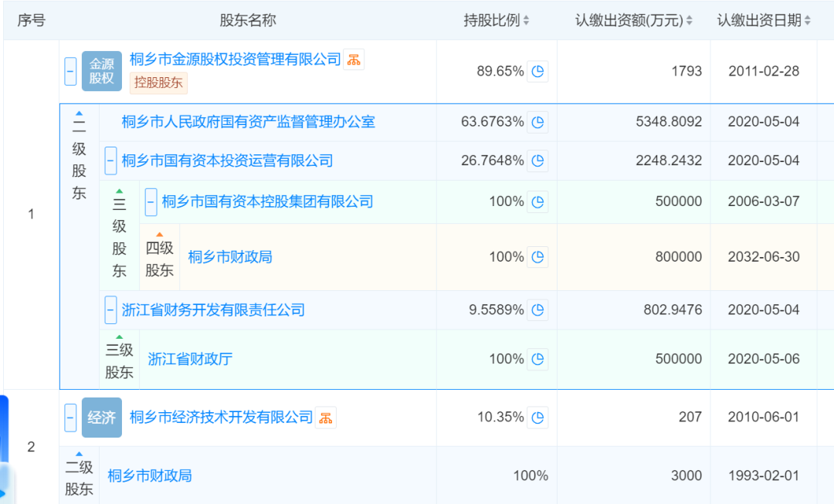Click pie icon in 四级股东 桐乡市财政局 row
Screen dimensions: 834x504
coord(537,257)
